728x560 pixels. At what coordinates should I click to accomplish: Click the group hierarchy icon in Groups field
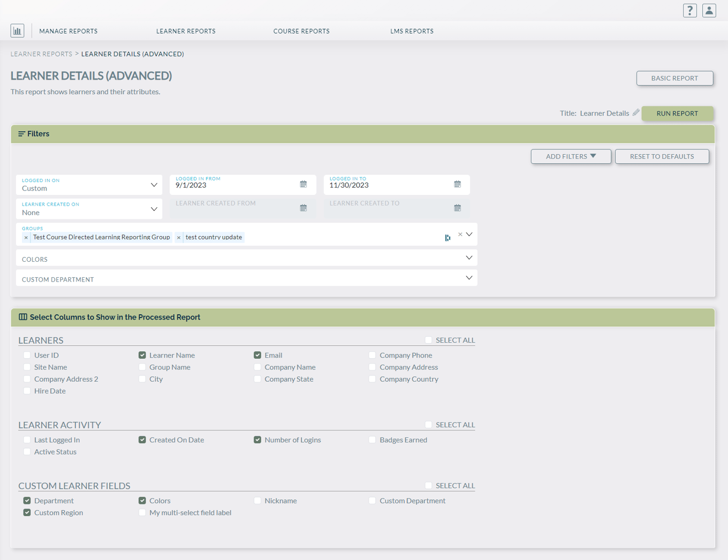[448, 237]
